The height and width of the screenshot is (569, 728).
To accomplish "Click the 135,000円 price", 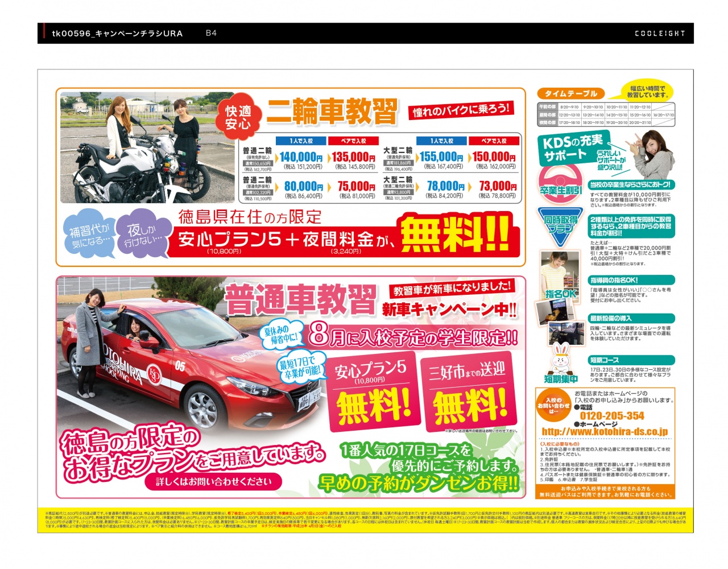I will (x=353, y=156).
